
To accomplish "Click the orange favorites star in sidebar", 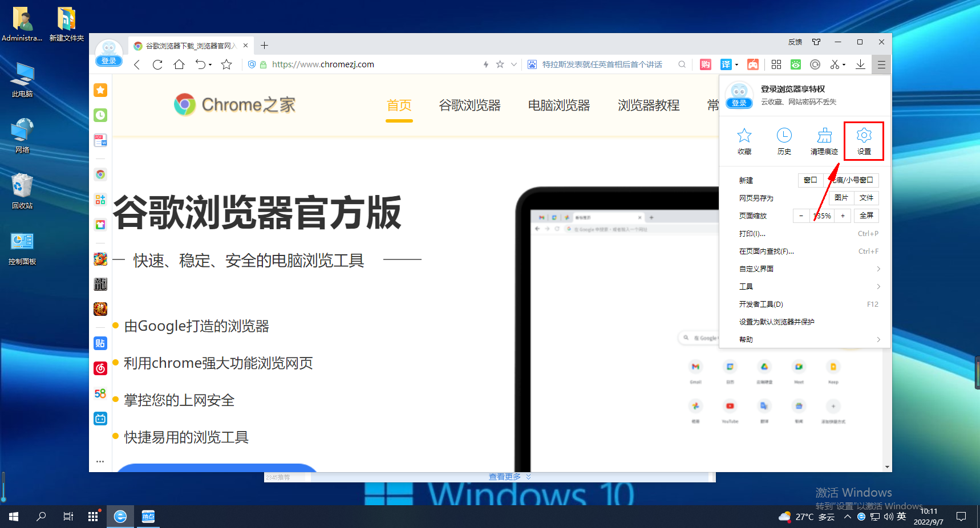I will point(100,90).
